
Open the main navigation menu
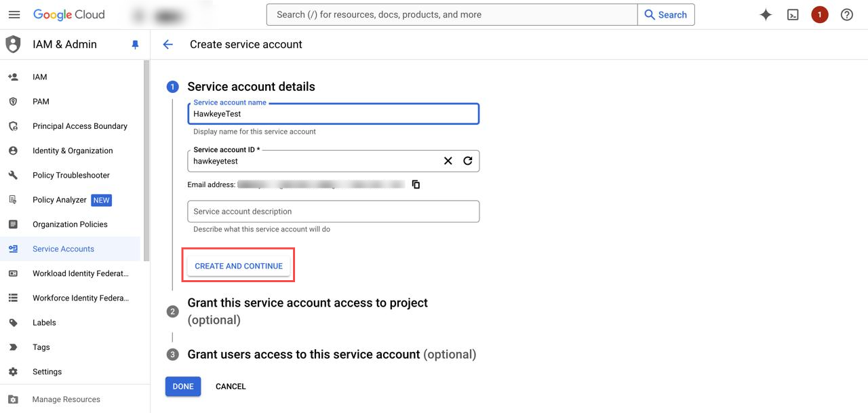[14, 14]
